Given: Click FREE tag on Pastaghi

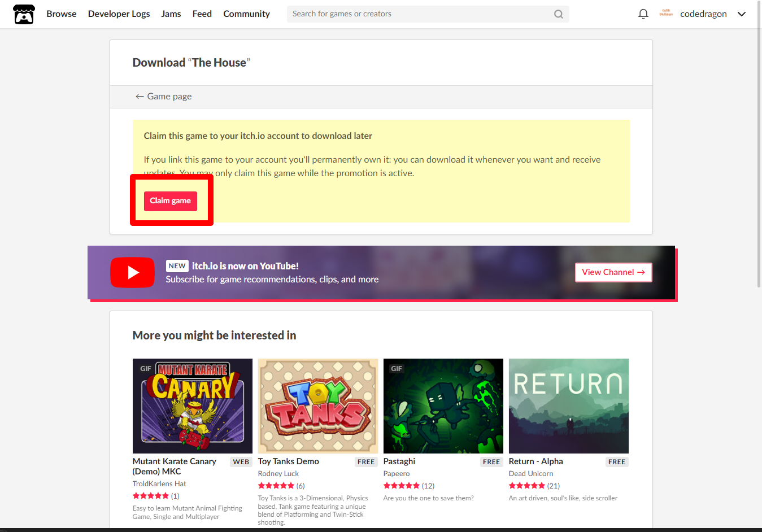Looking at the screenshot, I should pyautogui.click(x=491, y=462).
